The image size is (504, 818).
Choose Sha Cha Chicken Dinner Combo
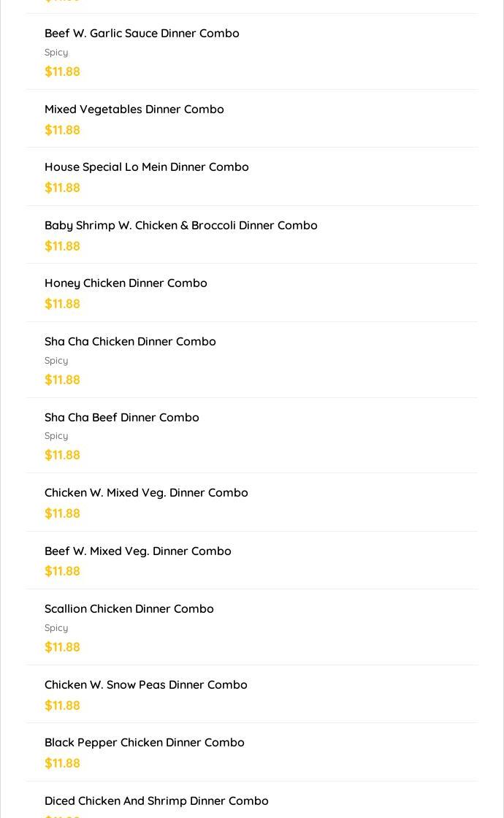pyautogui.click(x=252, y=360)
